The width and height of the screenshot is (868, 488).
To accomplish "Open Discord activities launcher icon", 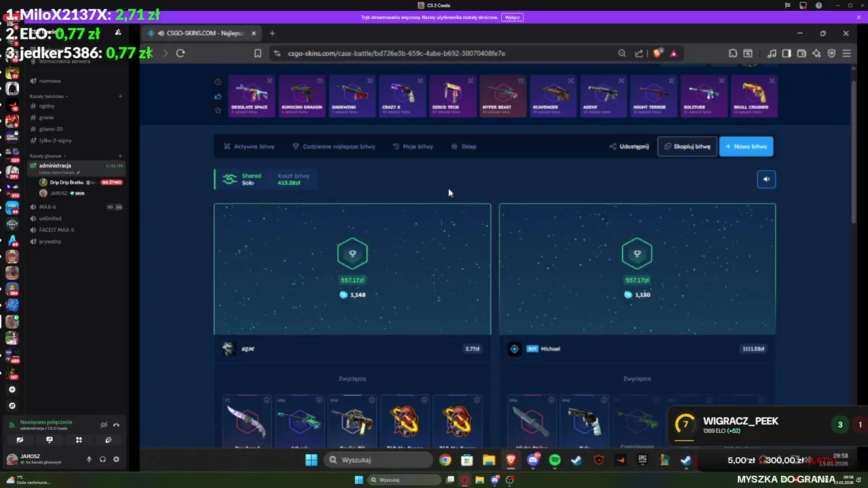I will click(79, 440).
